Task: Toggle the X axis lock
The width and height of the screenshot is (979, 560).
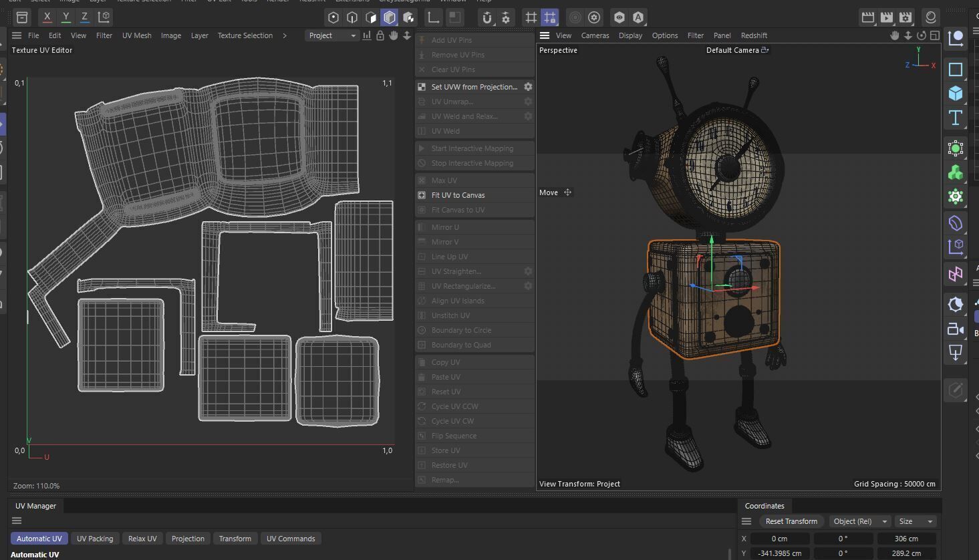Action: pos(47,17)
